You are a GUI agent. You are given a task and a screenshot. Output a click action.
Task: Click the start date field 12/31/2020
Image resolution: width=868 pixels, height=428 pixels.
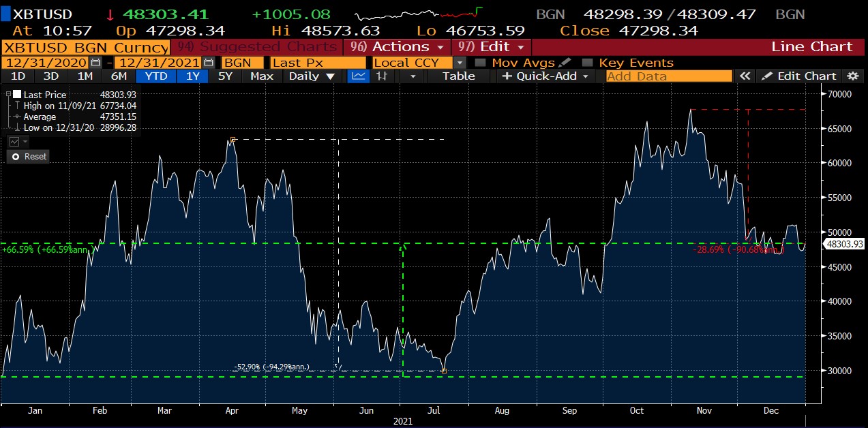pos(46,62)
